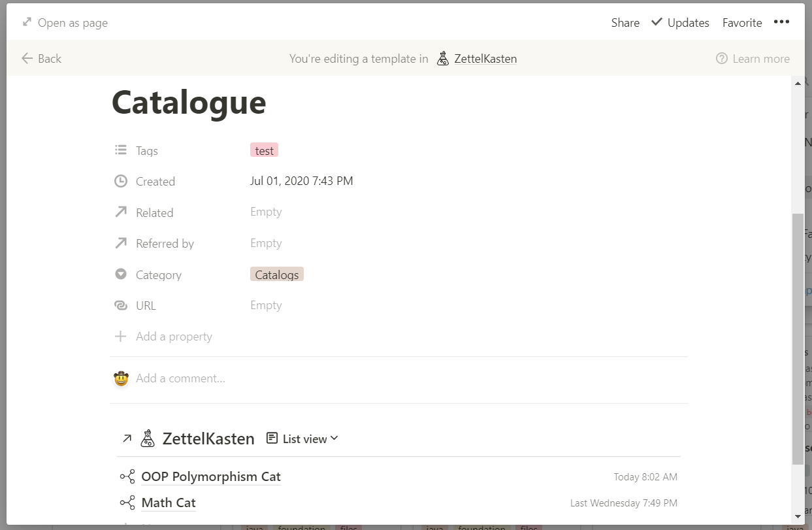Click the Created property clock icon
This screenshot has height=530, width=812.
pos(121,181)
